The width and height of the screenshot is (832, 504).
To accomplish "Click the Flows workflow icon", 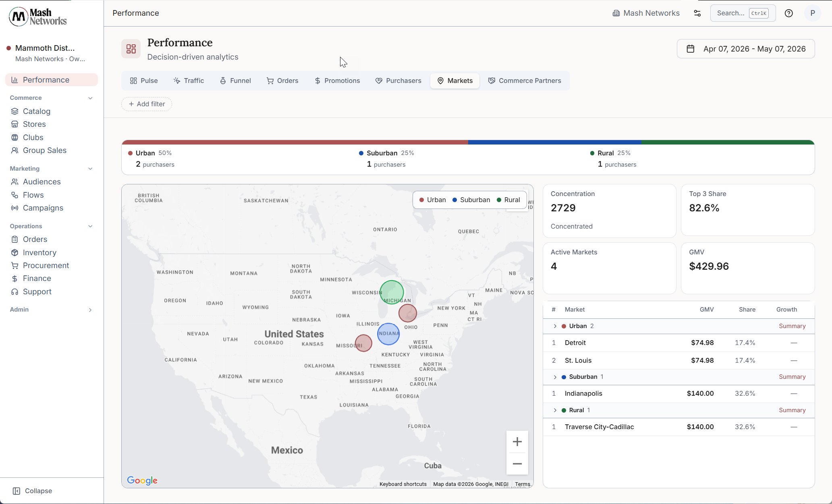I will point(15,195).
